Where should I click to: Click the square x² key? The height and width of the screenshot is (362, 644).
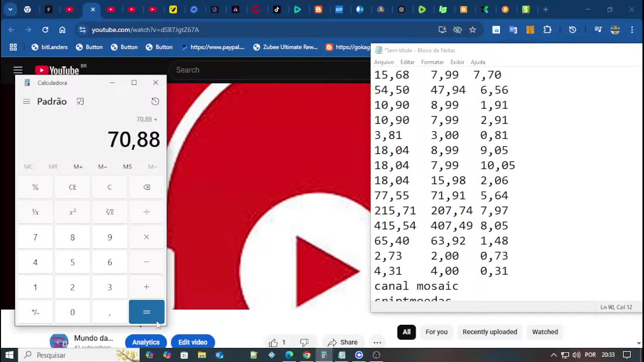(x=72, y=212)
